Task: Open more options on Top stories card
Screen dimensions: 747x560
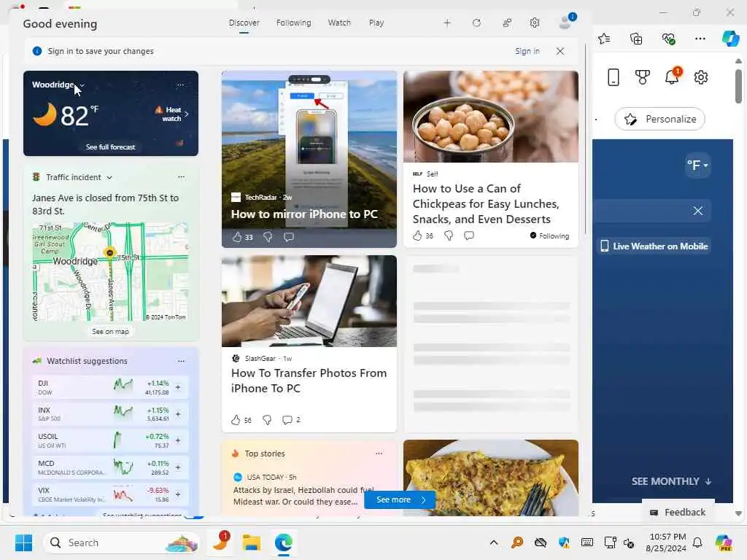Action: [x=379, y=454]
